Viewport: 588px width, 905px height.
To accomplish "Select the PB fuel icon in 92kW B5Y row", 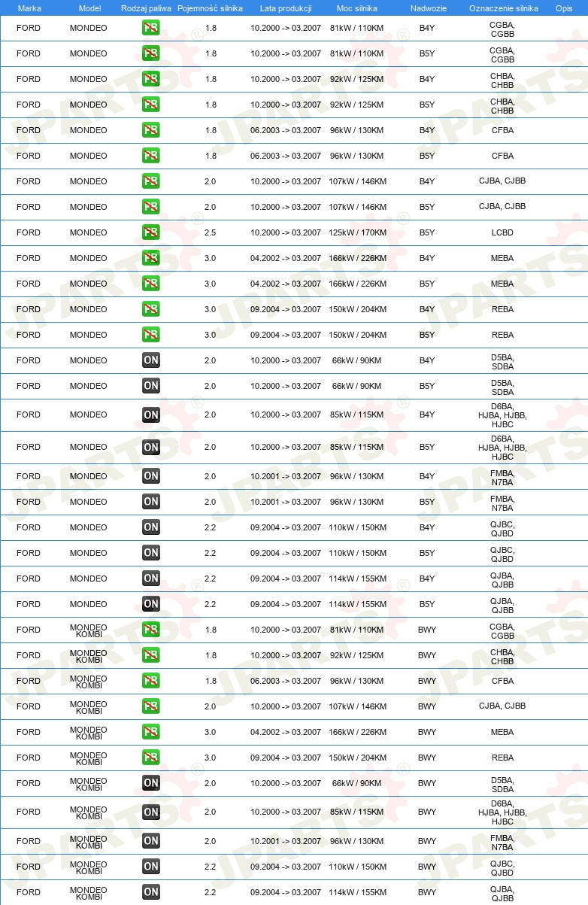I will [151, 105].
